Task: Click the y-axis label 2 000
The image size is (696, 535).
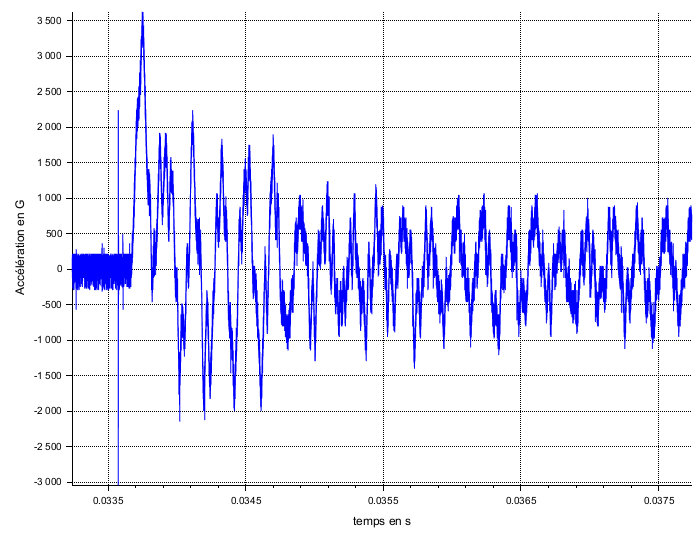Action: pyautogui.click(x=49, y=127)
